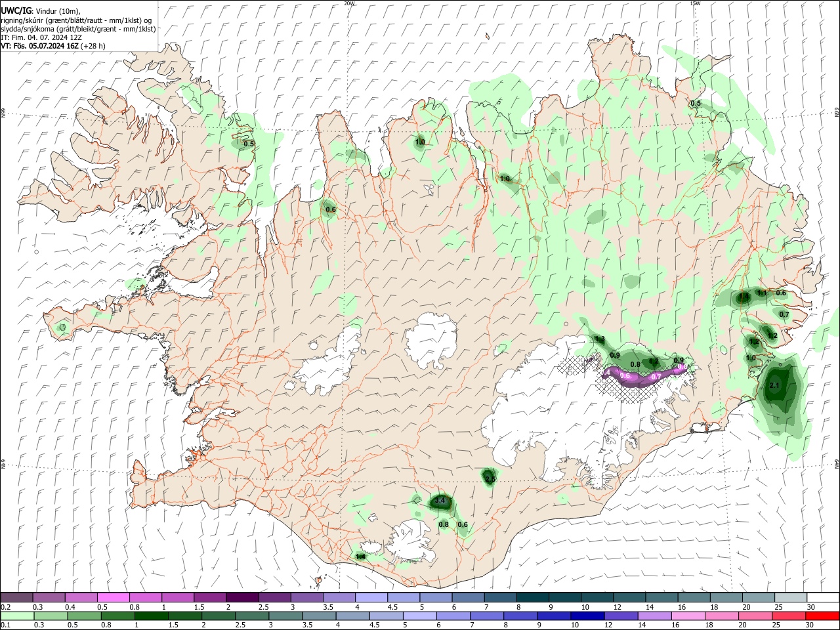Click the bottom-row swatch between 2.5 and 3
840x630 pixels.
point(251,616)
